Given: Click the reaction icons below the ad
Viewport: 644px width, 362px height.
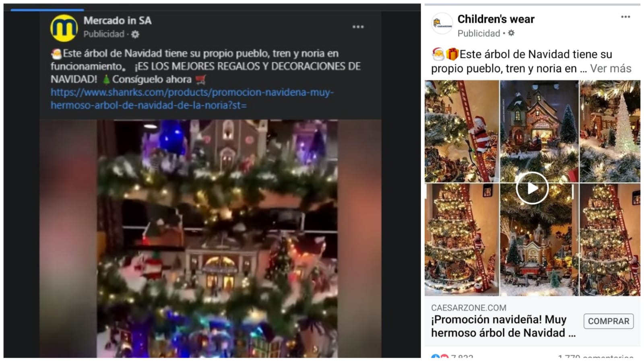Looking at the screenshot, I should click(440, 357).
